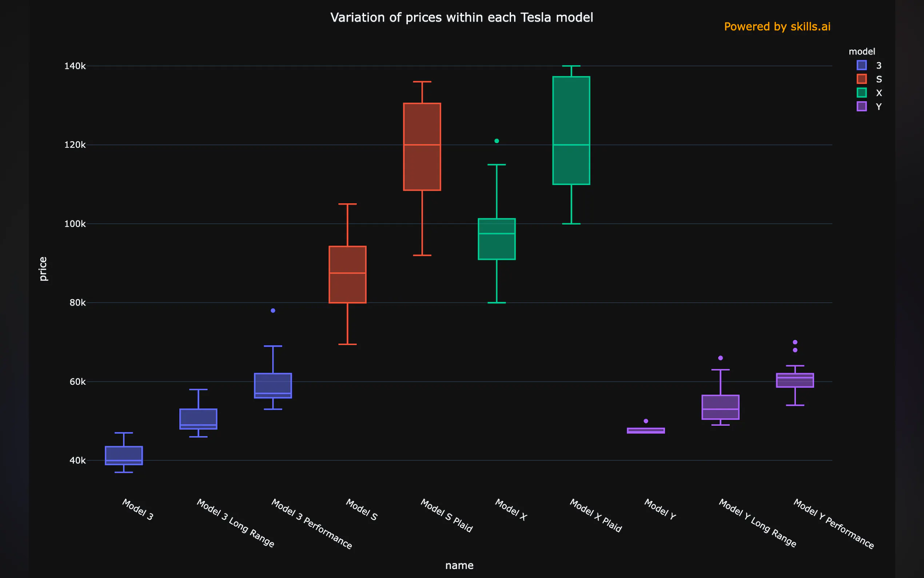The image size is (924, 578).
Task: Click the Model X Plaid box
Action: click(571, 130)
